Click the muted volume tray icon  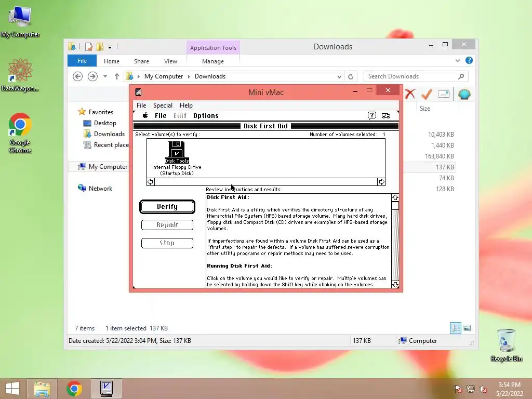tap(483, 389)
